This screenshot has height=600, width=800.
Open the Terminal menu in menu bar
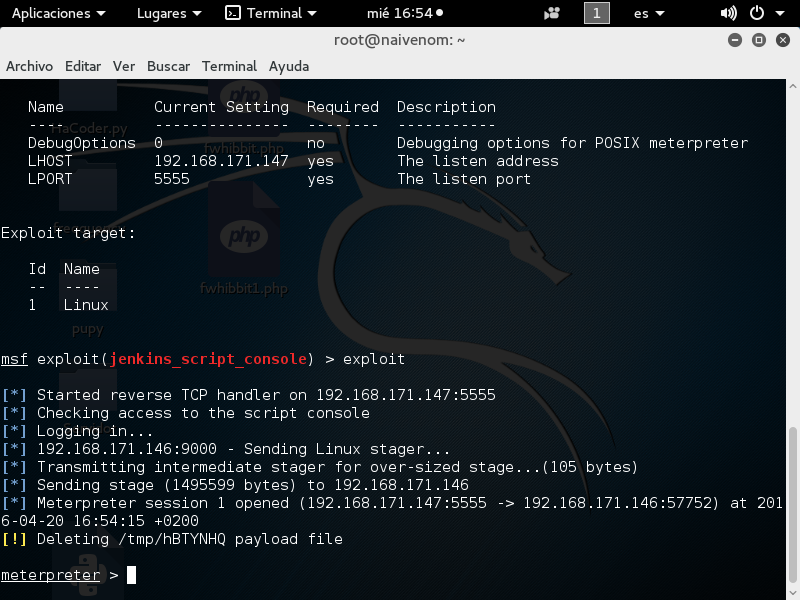coord(229,66)
